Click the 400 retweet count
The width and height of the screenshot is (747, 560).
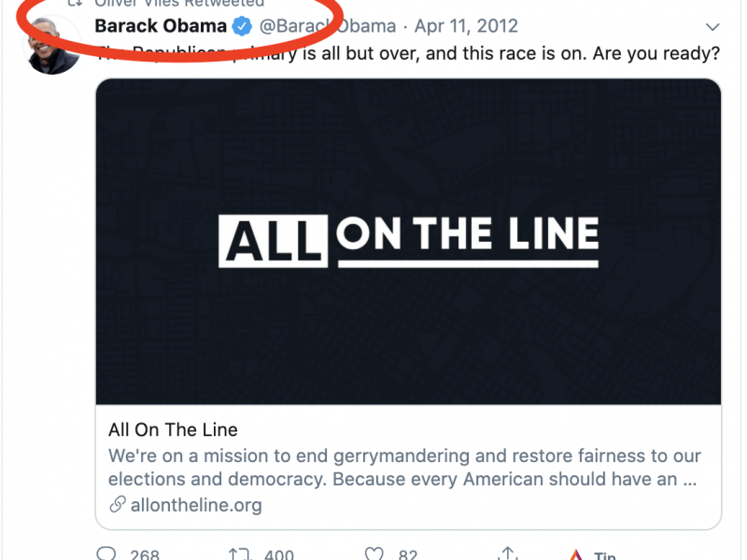(x=279, y=555)
